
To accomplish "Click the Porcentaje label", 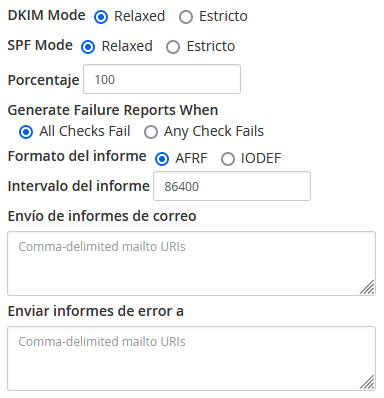I will pos(43,80).
